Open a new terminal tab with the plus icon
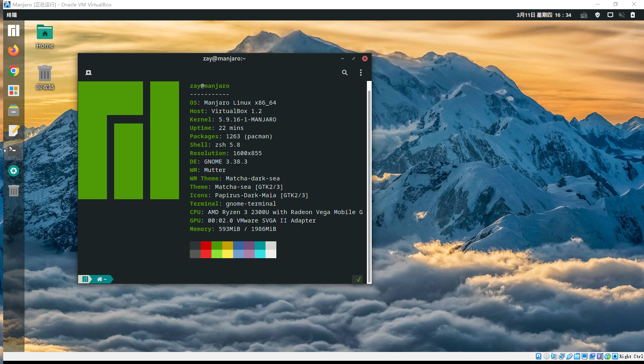The image size is (644, 364). pos(88,73)
